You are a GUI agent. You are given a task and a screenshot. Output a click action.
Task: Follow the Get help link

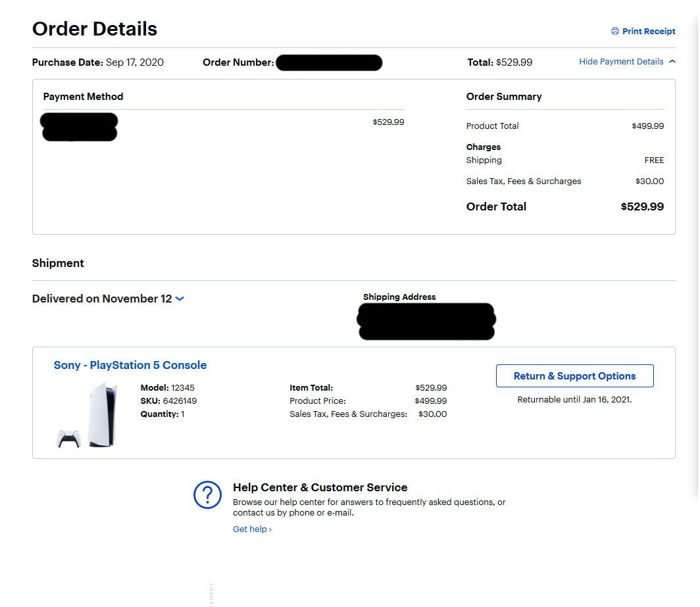point(252,529)
